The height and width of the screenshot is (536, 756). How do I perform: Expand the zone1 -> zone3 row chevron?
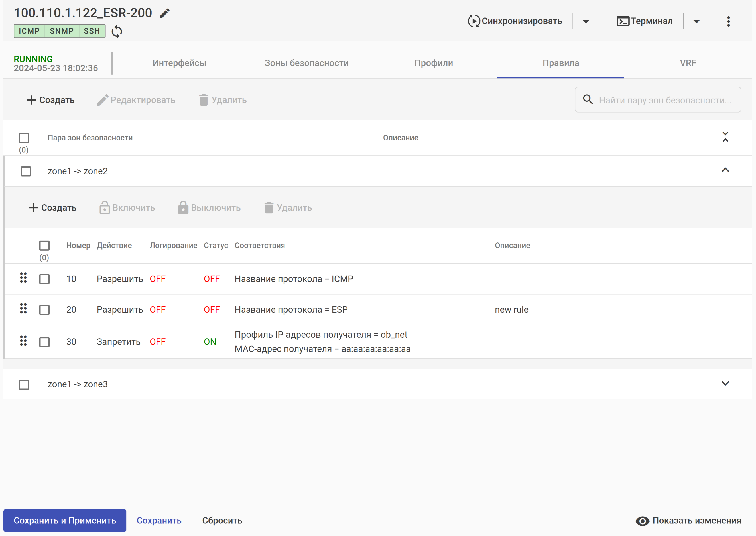(x=725, y=384)
